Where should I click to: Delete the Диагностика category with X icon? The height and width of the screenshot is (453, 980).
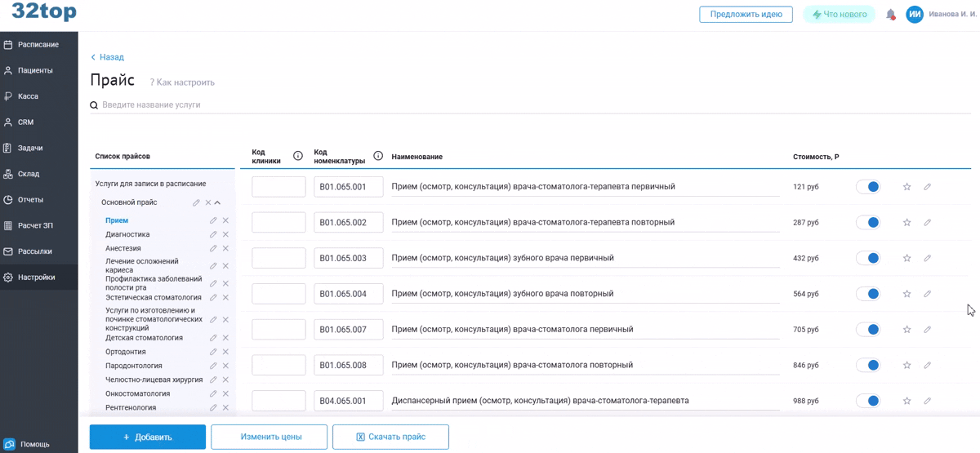tap(225, 235)
